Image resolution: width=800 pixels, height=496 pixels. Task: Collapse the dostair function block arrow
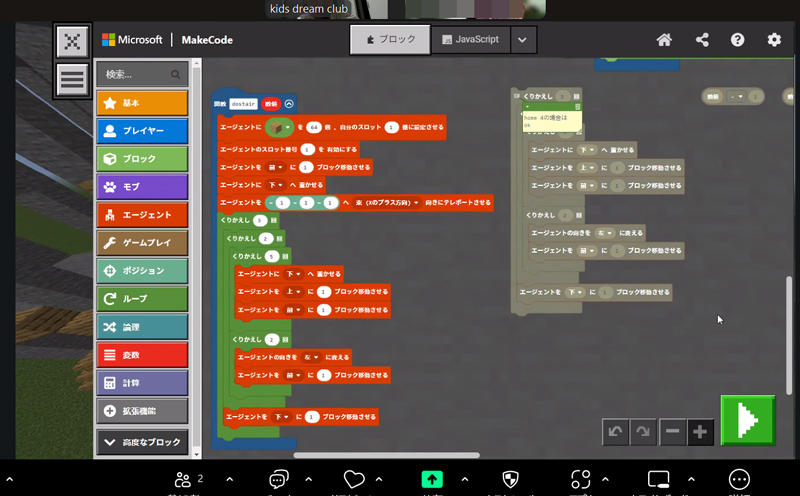click(x=289, y=103)
